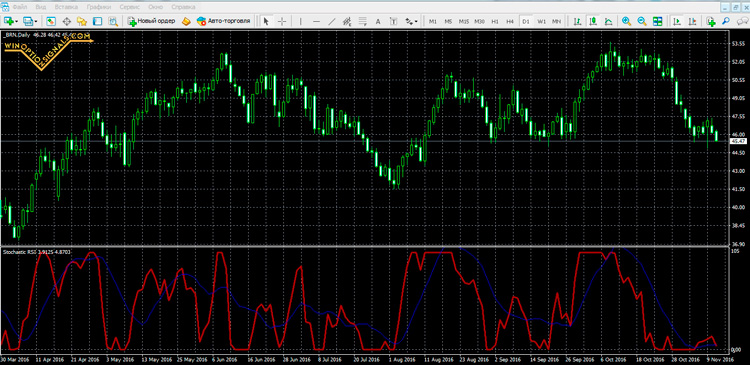Screen dimensions: 750x365
Task: Switch to standard cursor mode
Action: (266, 22)
